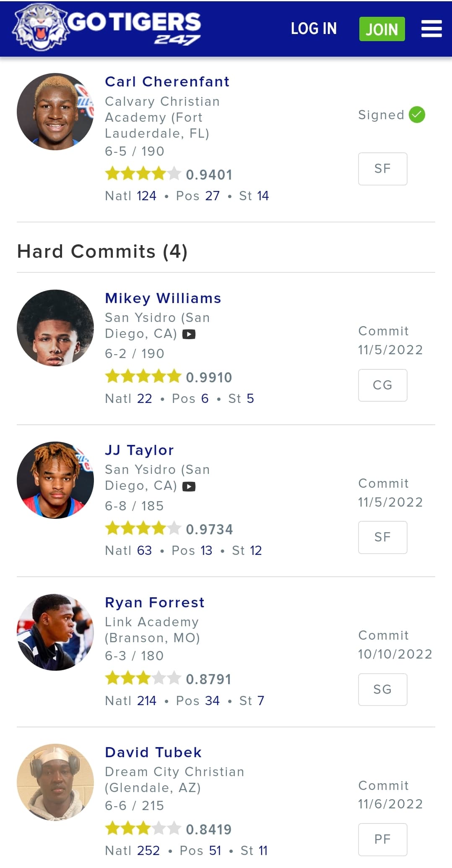The height and width of the screenshot is (868, 452).
Task: View David Tubek's profile link
Action: [x=153, y=753]
